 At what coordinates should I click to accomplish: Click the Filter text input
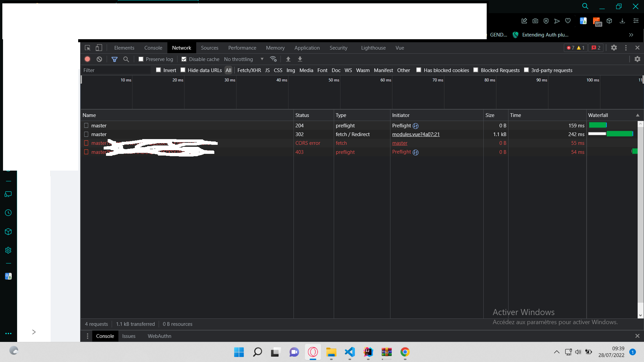[116, 70]
